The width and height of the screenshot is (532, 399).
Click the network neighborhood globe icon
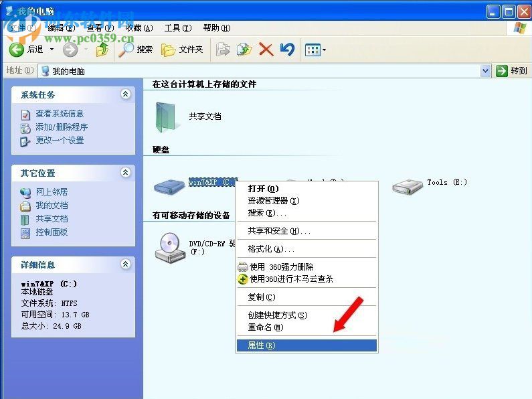[x=25, y=193]
